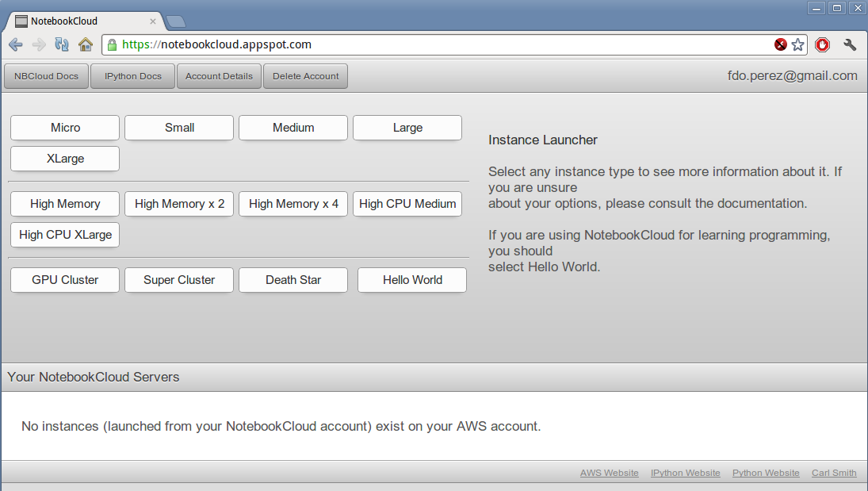This screenshot has width=868, height=491.
Task: Click the red stop-sign extension icon
Action: [x=822, y=44]
